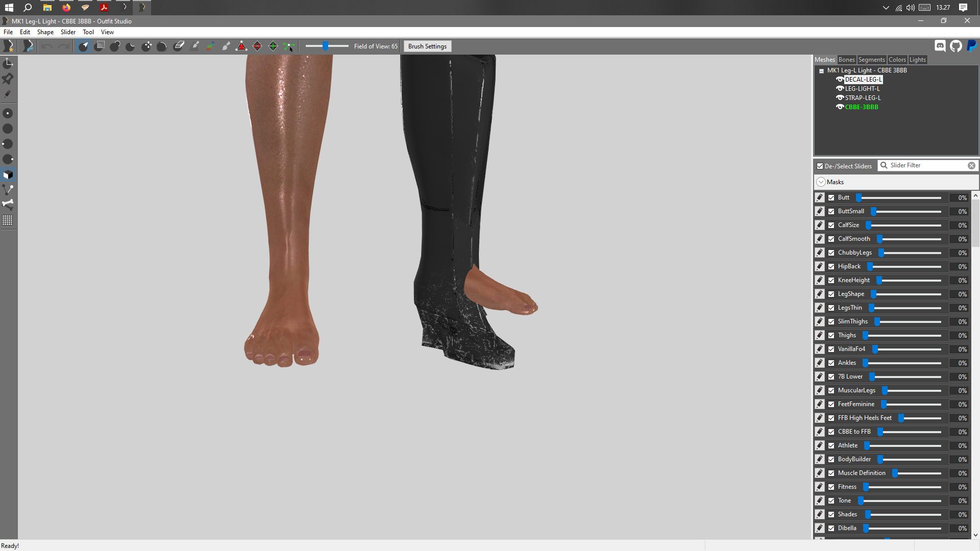Select the CBBE-3BBB mesh name
The width and height of the screenshot is (980, 551).
coord(862,107)
